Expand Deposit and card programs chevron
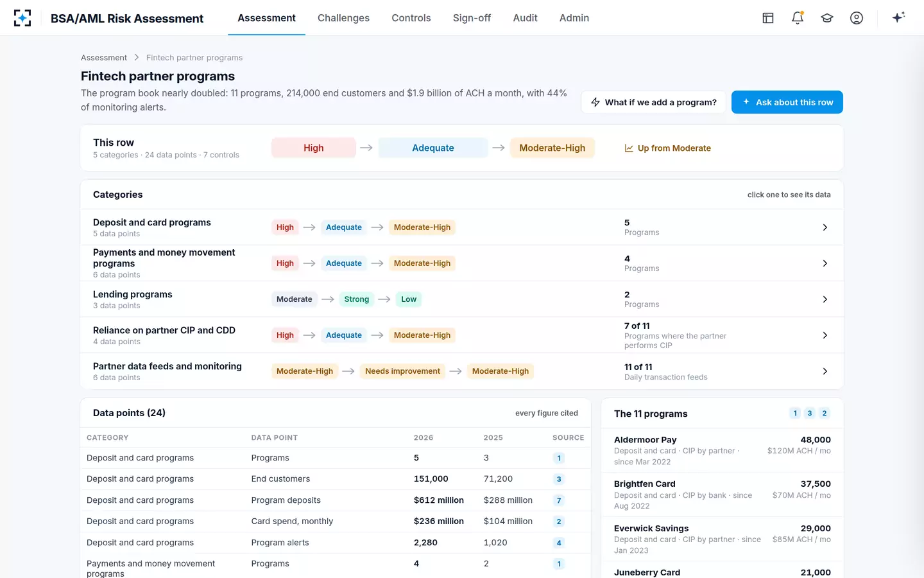Screen dimensions: 924x578 tap(825, 227)
